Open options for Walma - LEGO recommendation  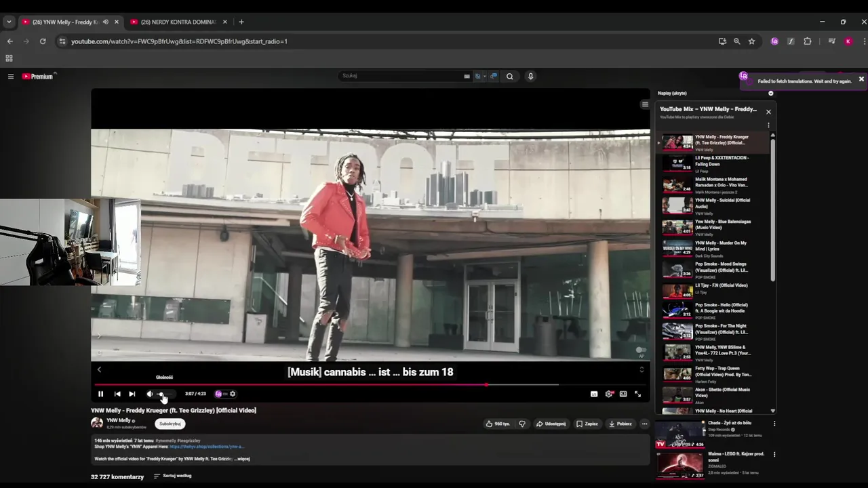click(774, 454)
